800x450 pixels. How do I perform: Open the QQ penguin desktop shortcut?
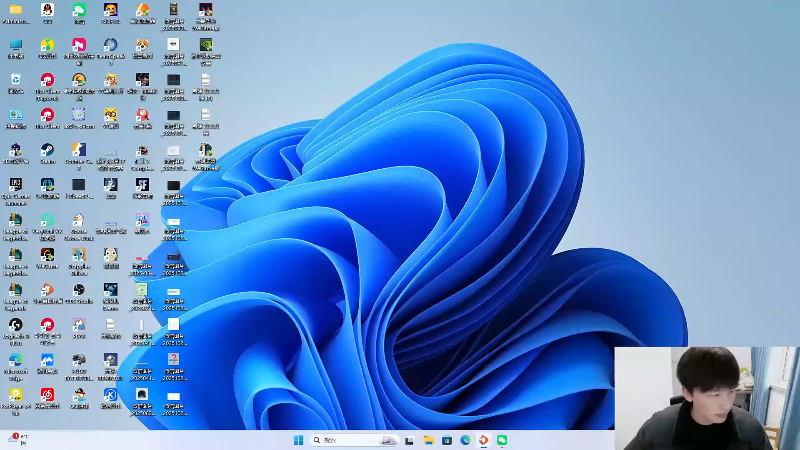pos(47,11)
